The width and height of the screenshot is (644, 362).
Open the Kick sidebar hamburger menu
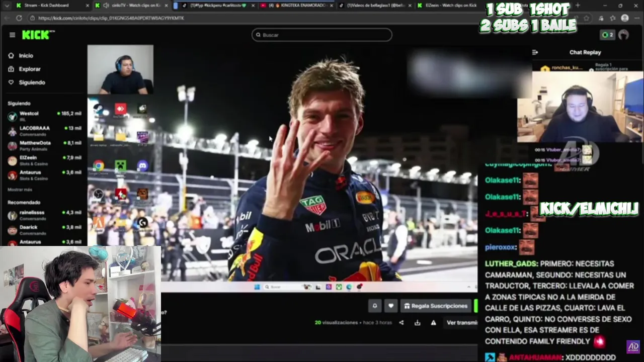12,35
